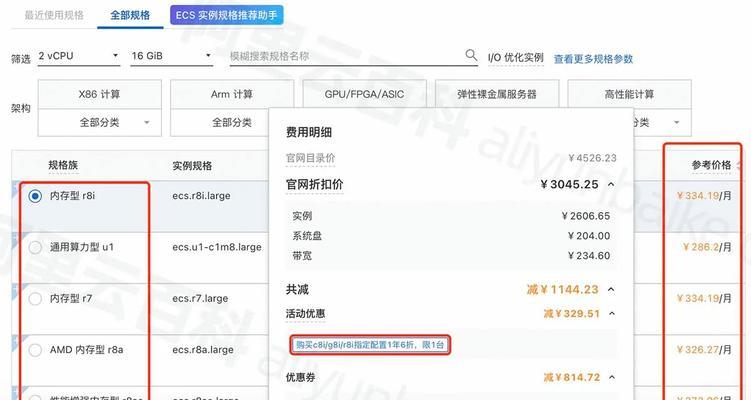Click 实例规格 column header
The image size is (751, 400).
(x=192, y=166)
